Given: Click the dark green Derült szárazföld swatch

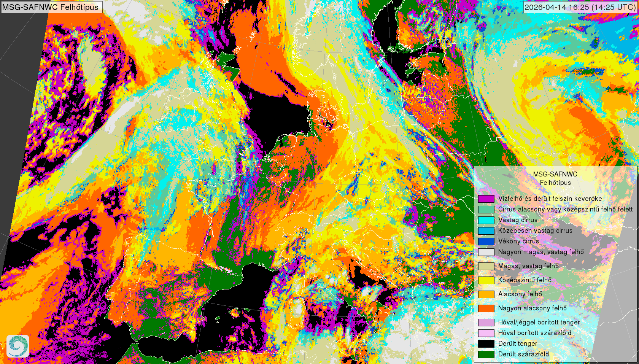Looking at the screenshot, I should tap(486, 354).
